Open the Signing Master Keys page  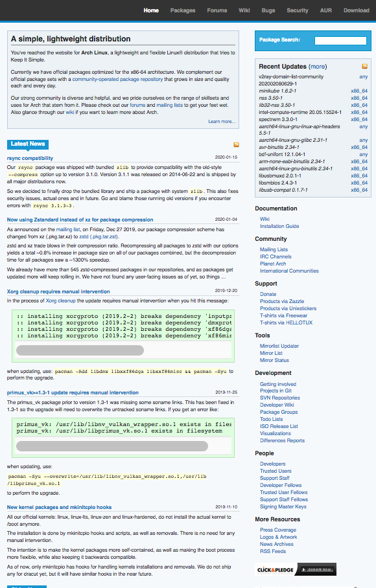283,506
